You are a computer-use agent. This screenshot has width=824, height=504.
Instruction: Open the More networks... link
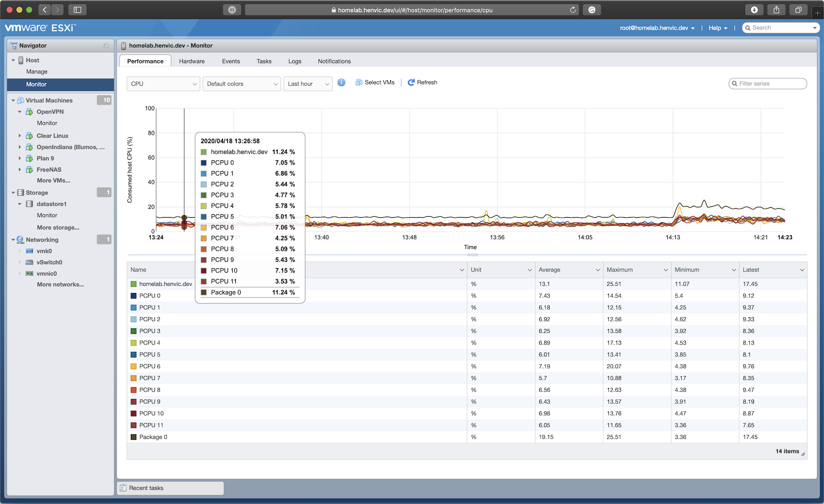pos(60,284)
